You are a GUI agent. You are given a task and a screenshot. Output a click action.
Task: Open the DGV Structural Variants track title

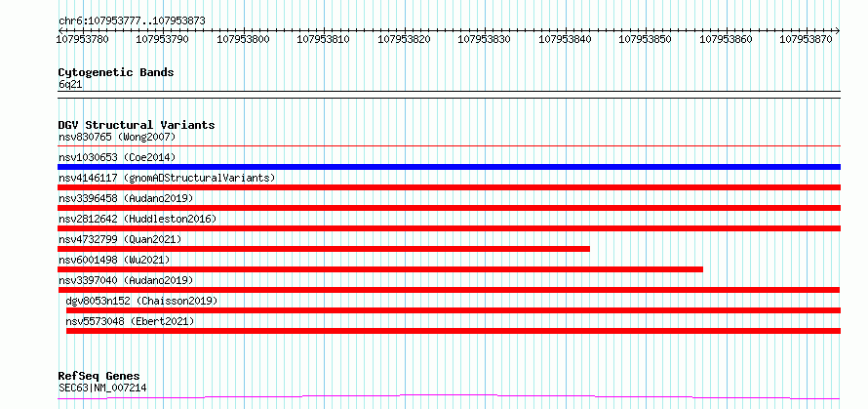(137, 125)
